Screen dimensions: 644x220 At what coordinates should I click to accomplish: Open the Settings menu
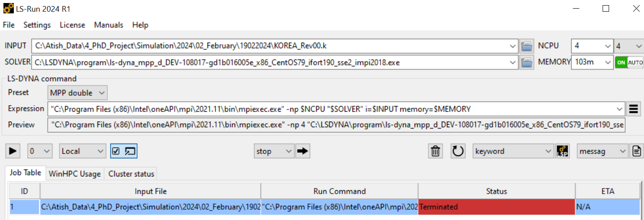point(37,25)
